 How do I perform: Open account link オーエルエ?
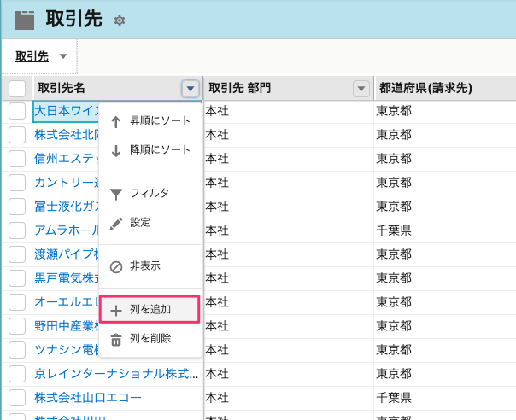click(67, 302)
